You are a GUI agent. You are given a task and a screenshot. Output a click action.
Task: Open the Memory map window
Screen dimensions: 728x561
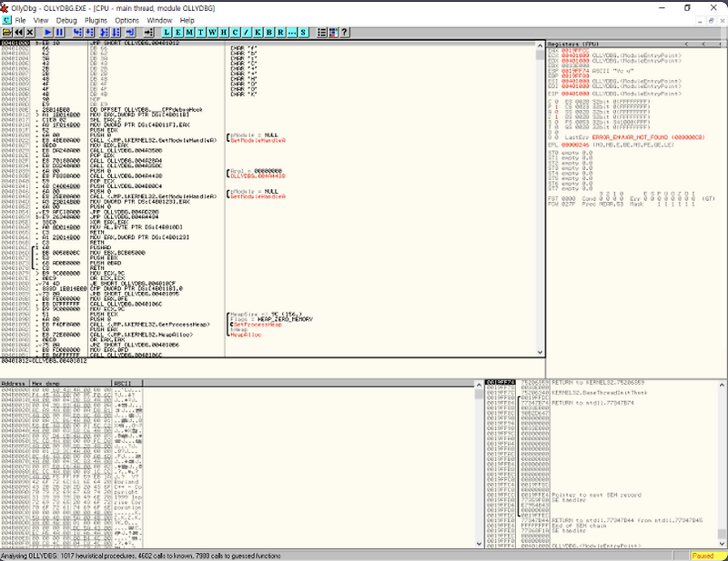point(190,33)
